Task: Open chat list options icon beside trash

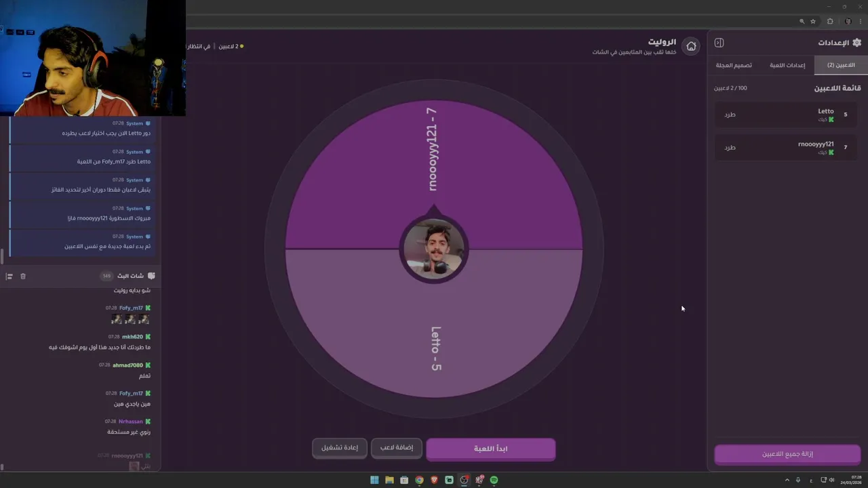Action: coord(9,276)
